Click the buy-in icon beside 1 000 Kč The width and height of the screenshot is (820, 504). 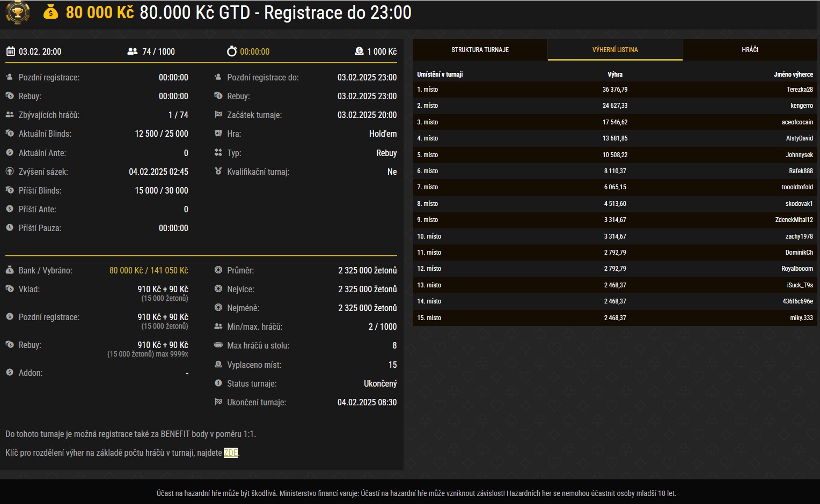(x=359, y=51)
